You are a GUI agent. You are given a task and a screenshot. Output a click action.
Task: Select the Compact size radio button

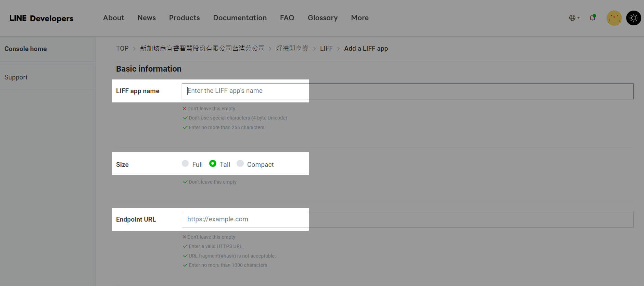click(240, 163)
